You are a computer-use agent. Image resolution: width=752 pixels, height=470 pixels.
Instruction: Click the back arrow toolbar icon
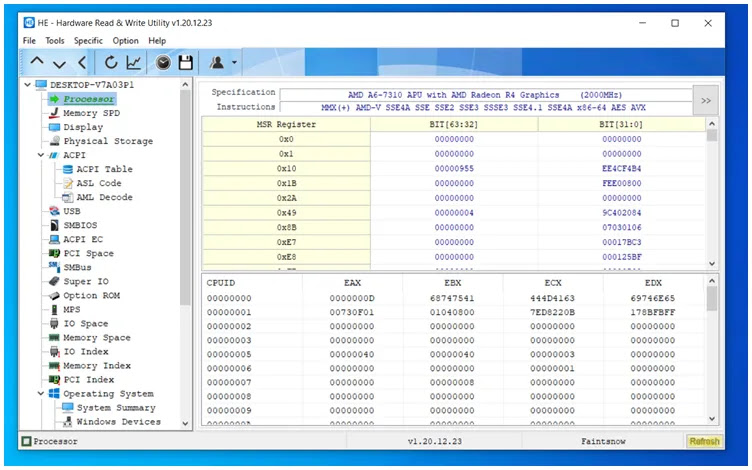coord(82,62)
